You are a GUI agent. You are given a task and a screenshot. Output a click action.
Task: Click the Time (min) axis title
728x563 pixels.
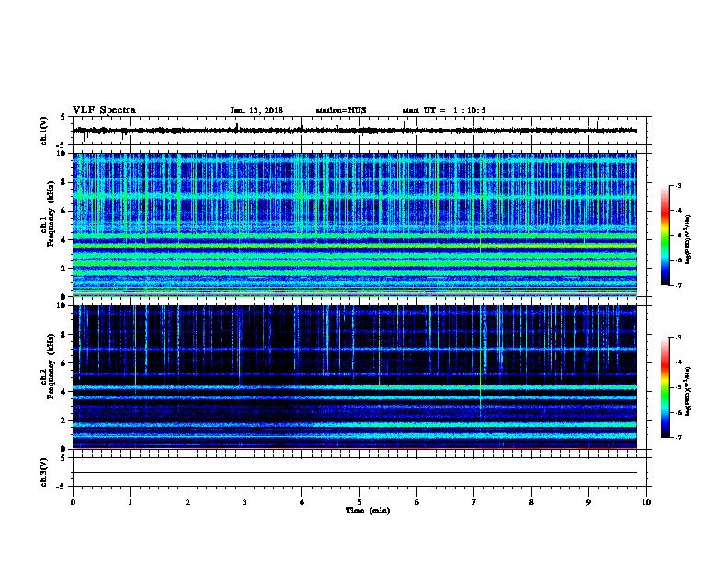(x=368, y=511)
